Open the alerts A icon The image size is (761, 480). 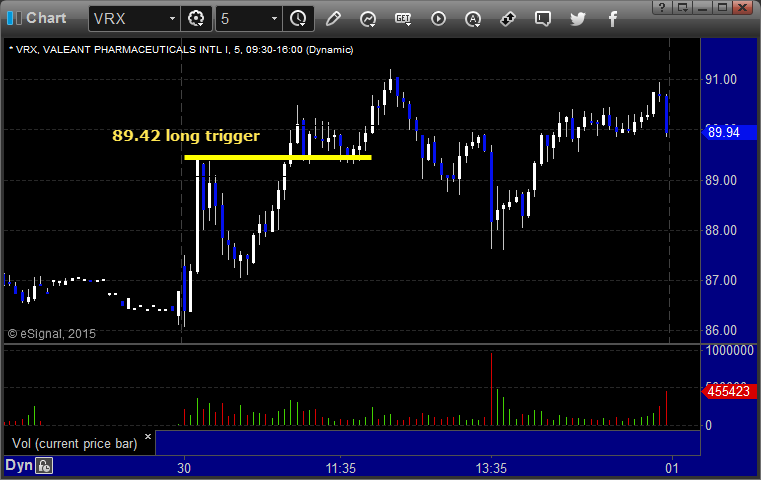[473, 19]
